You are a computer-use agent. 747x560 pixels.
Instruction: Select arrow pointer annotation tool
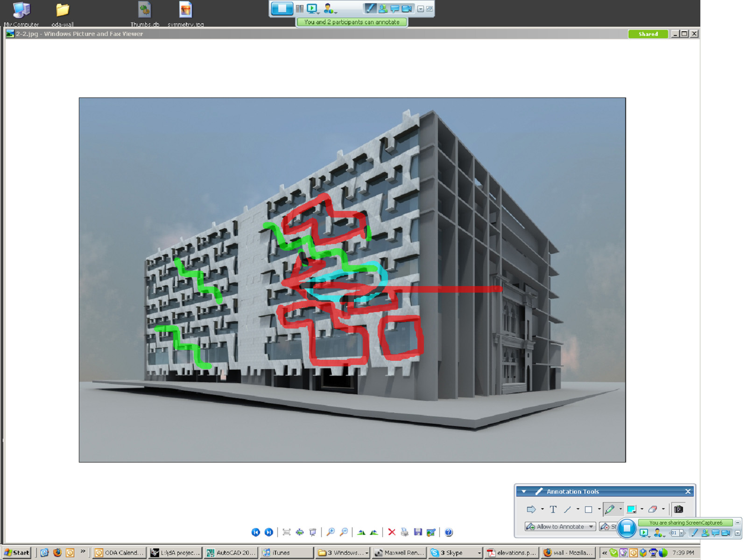click(531, 509)
